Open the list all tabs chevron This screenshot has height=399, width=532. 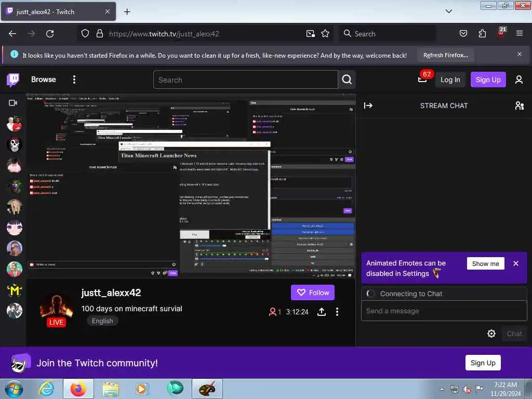tap(448, 11)
